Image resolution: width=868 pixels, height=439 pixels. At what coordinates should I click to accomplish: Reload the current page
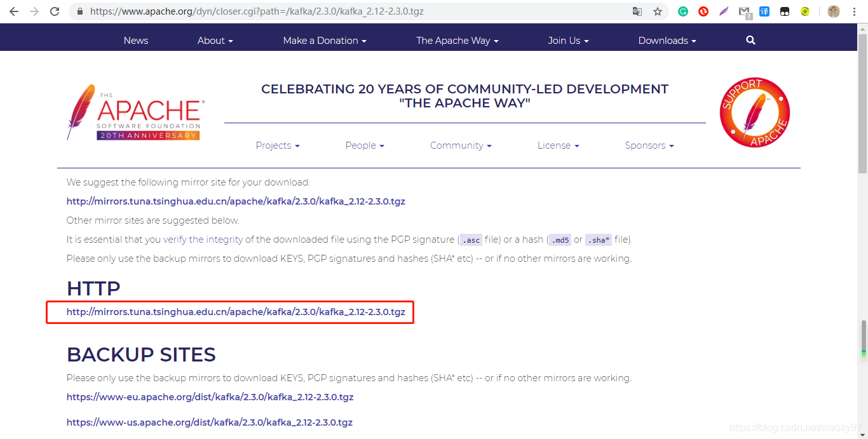point(55,11)
